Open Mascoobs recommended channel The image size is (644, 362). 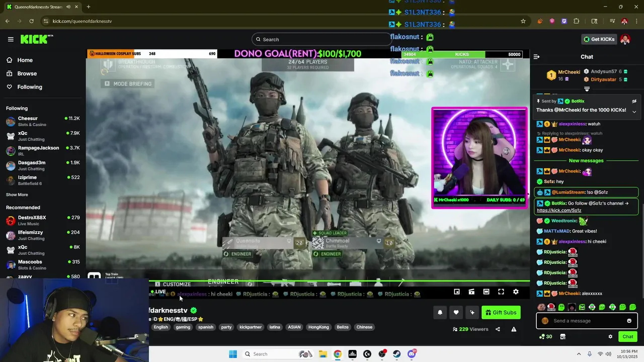tap(42, 264)
